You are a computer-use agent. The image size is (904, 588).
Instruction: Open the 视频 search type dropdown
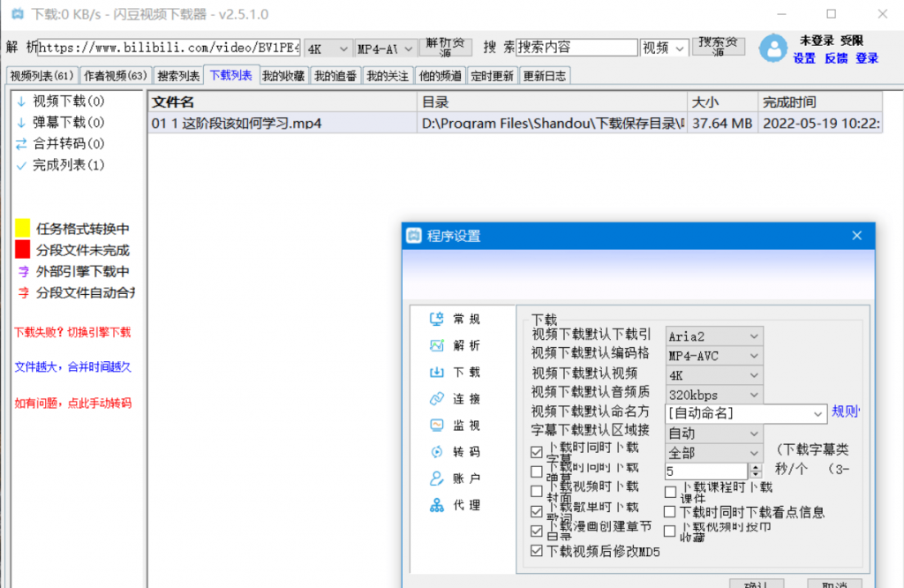click(x=664, y=48)
